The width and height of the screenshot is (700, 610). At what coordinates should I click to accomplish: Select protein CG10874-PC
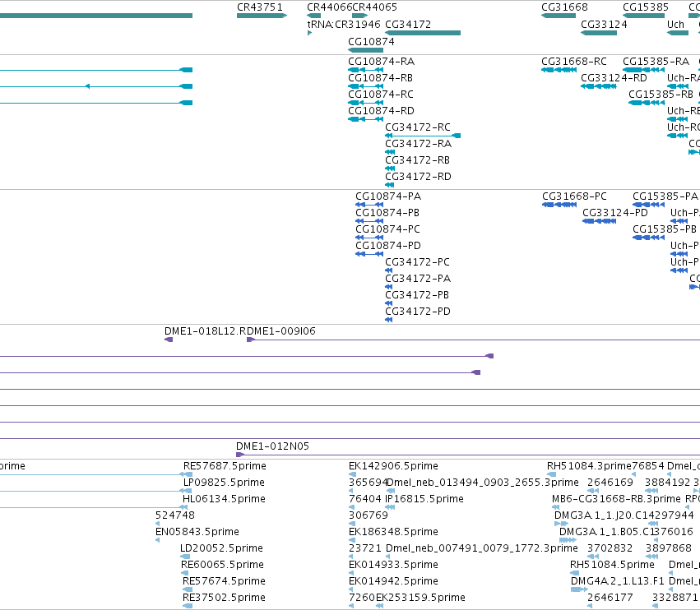(388, 230)
